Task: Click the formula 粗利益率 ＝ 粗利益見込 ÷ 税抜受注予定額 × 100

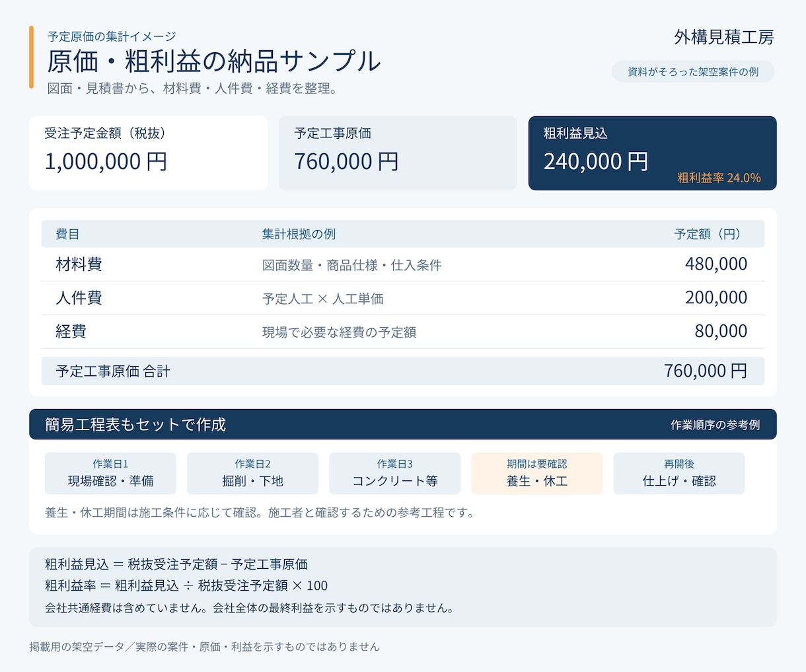Action: 186,585
